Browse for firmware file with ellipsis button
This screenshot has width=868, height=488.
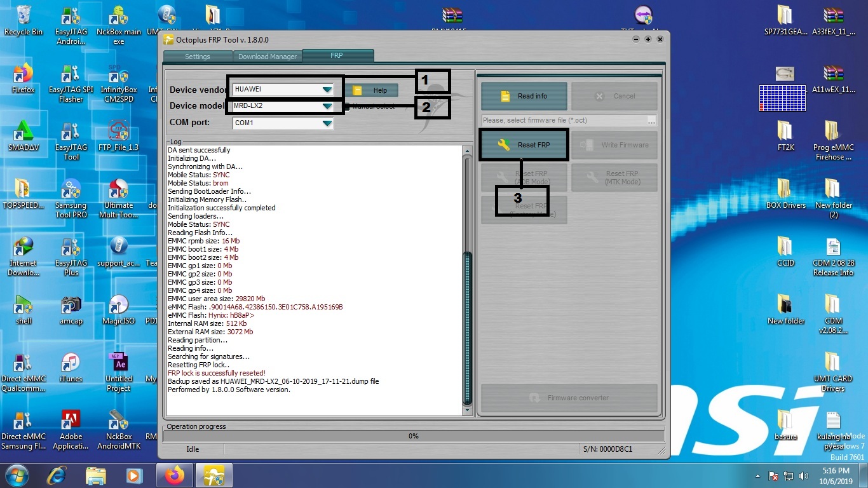pyautogui.click(x=651, y=120)
